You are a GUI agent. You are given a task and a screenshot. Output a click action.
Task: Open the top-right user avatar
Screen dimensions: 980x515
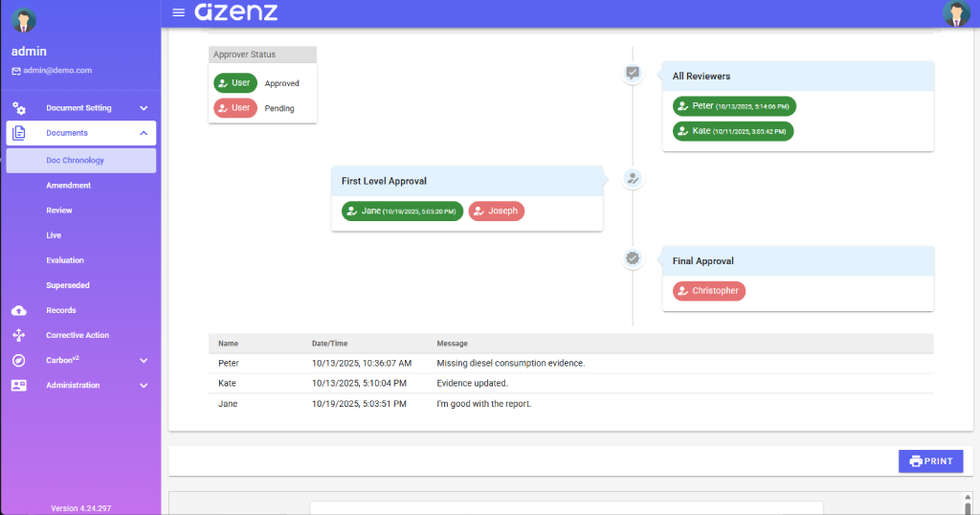tap(956, 13)
